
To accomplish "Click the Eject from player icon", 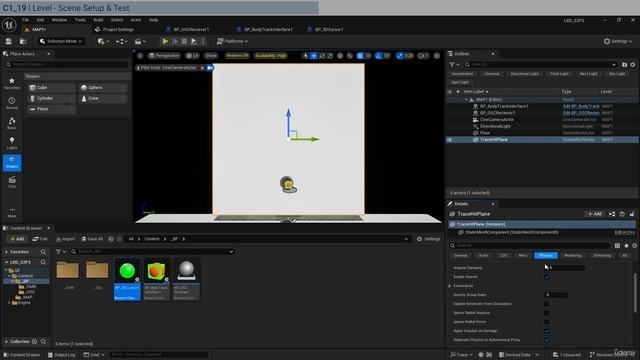I will (x=193, y=41).
